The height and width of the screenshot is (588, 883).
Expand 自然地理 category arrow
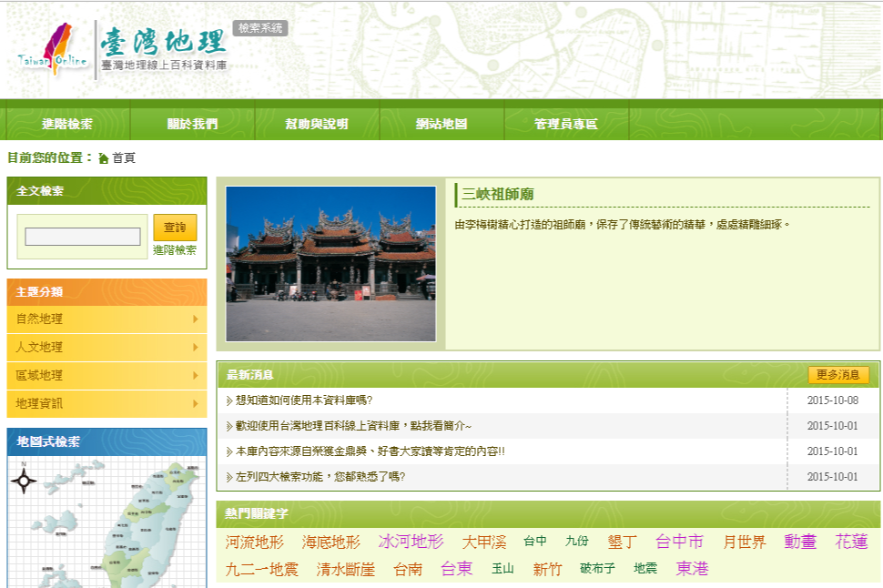click(x=196, y=319)
